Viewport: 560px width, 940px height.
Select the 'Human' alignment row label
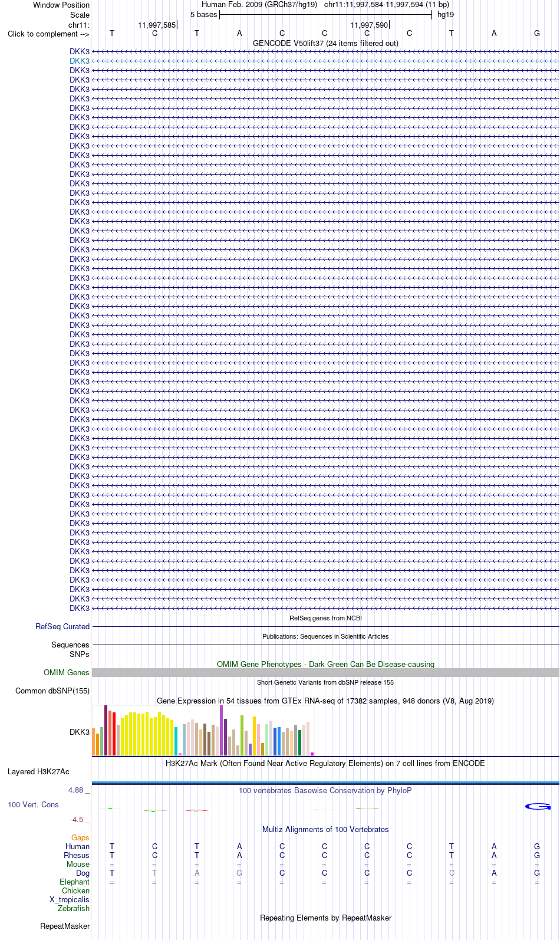tap(78, 846)
